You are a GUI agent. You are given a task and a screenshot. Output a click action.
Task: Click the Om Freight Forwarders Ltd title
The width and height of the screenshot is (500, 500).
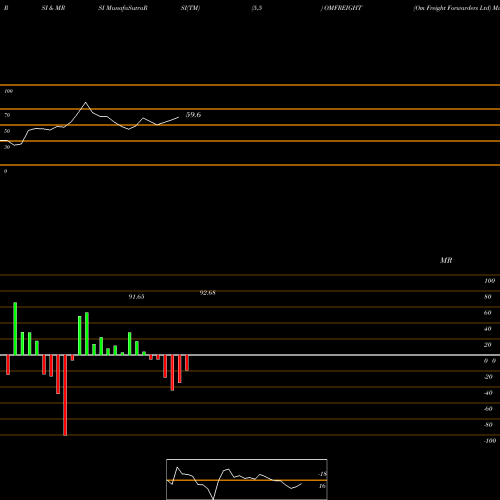click(452, 8)
